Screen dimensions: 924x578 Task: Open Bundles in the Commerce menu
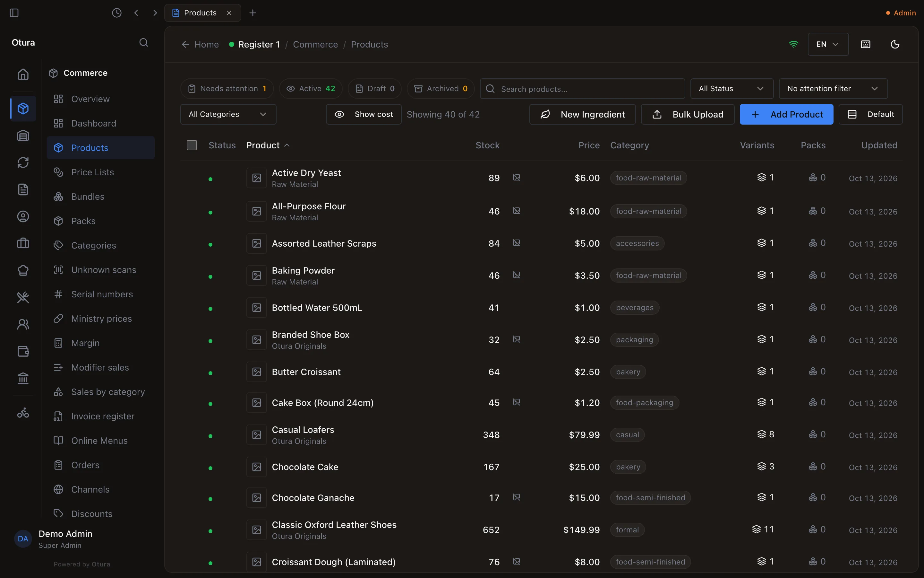click(x=101, y=197)
